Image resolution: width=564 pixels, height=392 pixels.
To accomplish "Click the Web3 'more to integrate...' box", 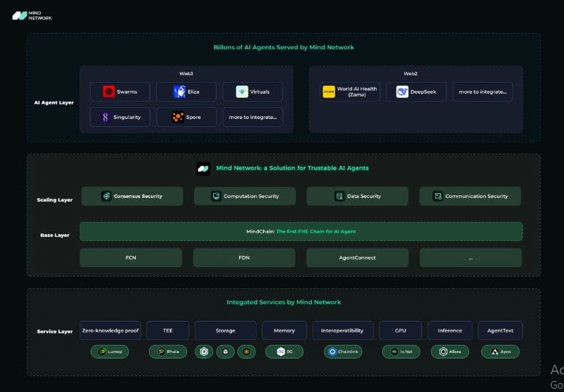I will (x=253, y=117).
